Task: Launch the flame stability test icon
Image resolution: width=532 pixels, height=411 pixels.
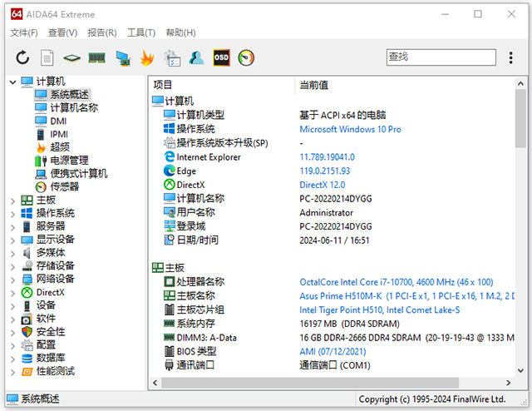Action: (147, 57)
